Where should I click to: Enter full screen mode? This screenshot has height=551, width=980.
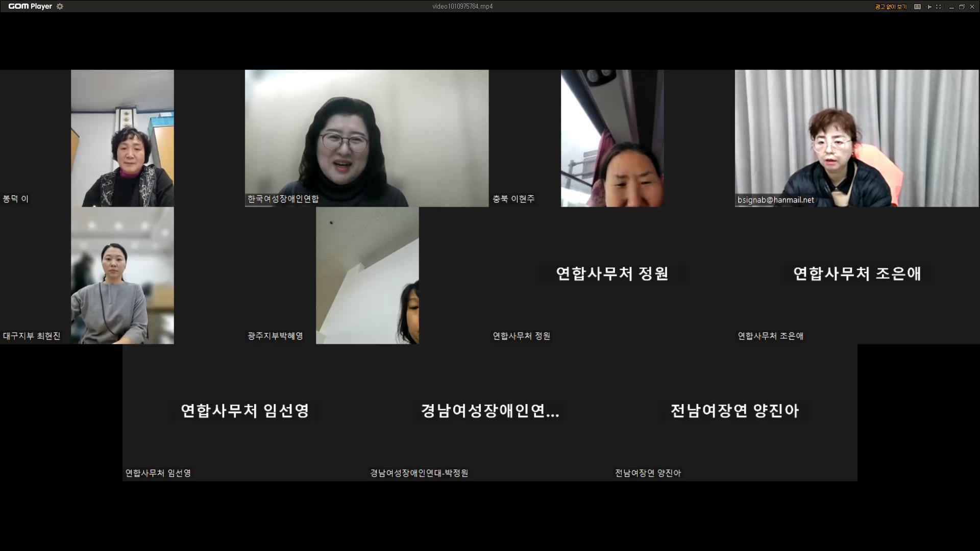click(938, 7)
